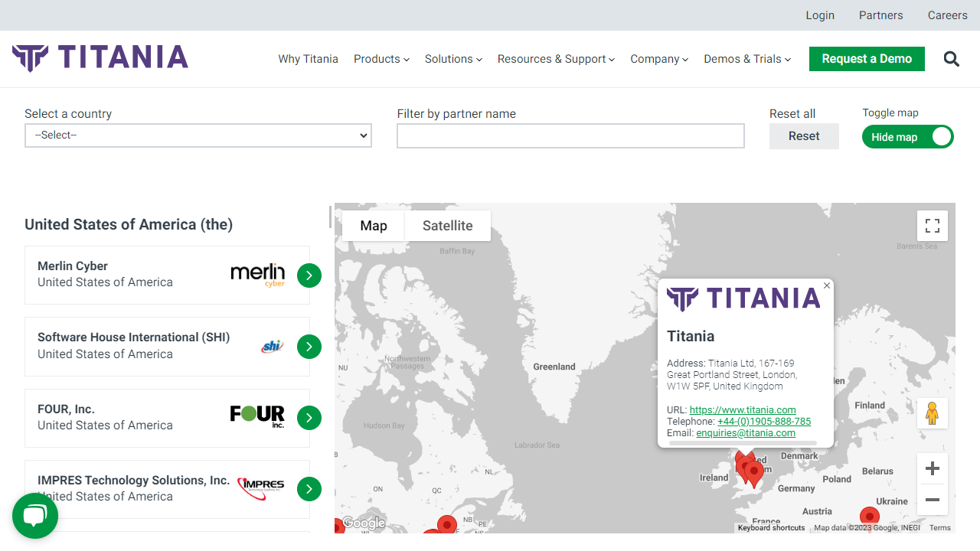Expand the Demos & Trials menu
The image size is (980, 551).
747,59
